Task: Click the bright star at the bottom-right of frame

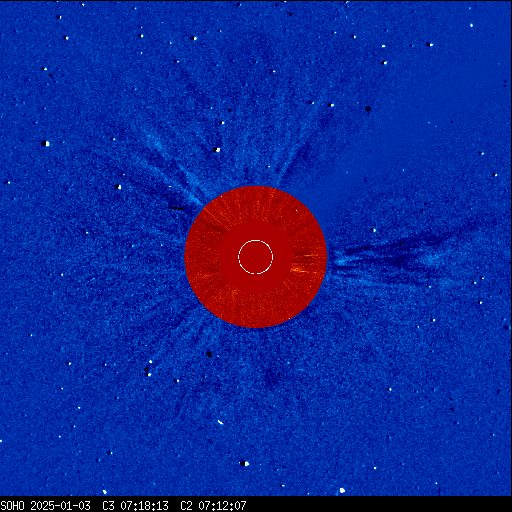Action: 342,490
